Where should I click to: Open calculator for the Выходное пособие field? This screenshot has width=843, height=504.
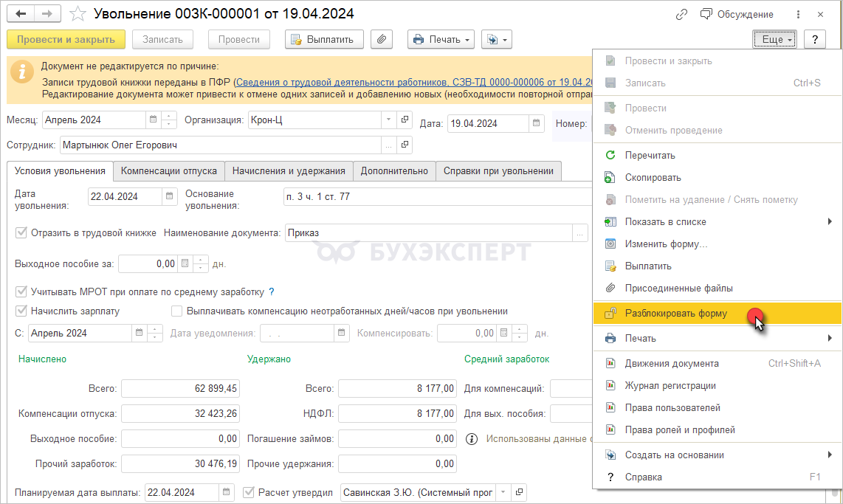pyautogui.click(x=185, y=263)
